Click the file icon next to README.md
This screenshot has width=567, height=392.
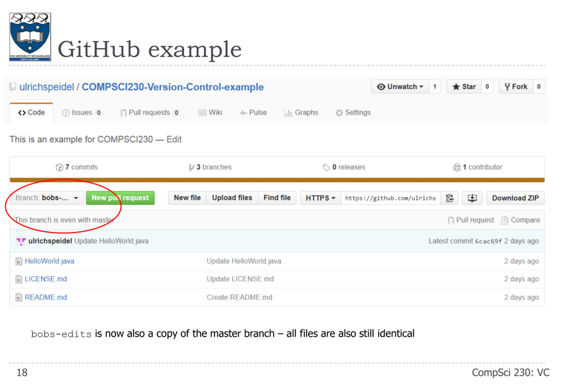(x=19, y=298)
